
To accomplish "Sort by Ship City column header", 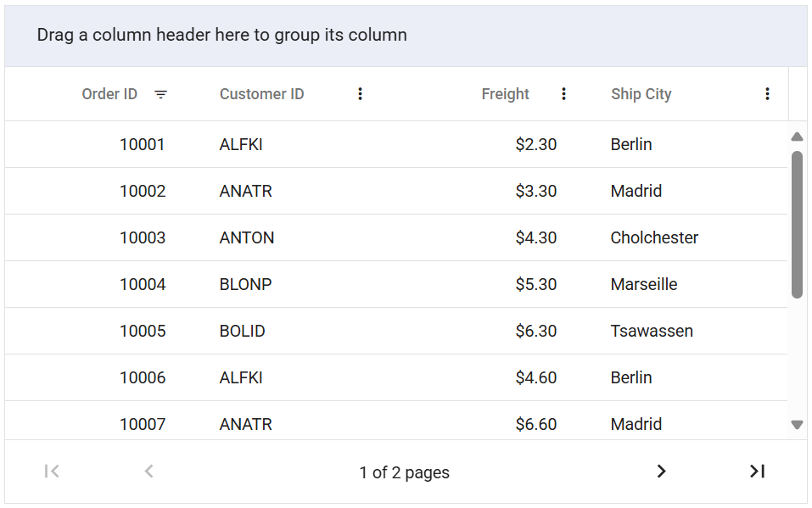I will 641,94.
